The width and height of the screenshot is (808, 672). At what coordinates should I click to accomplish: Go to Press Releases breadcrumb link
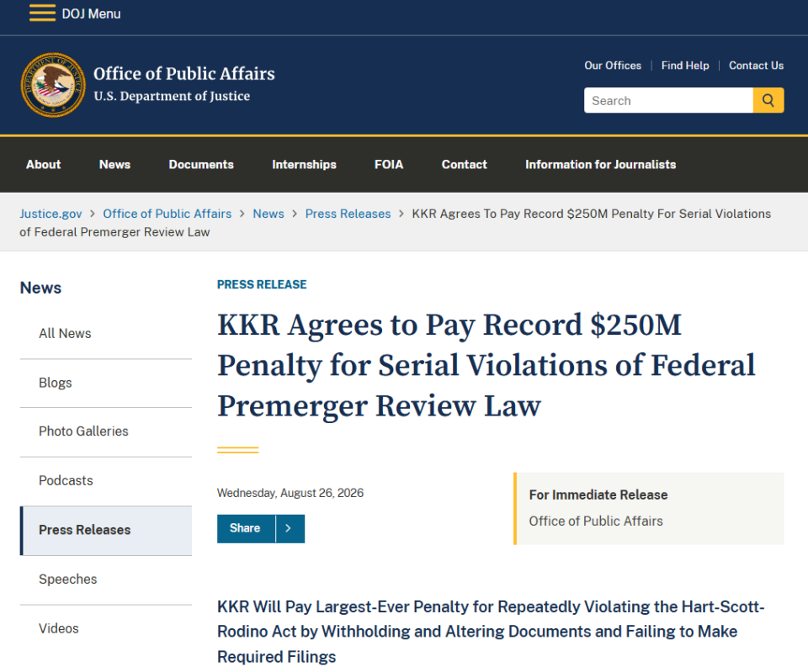coord(348,214)
